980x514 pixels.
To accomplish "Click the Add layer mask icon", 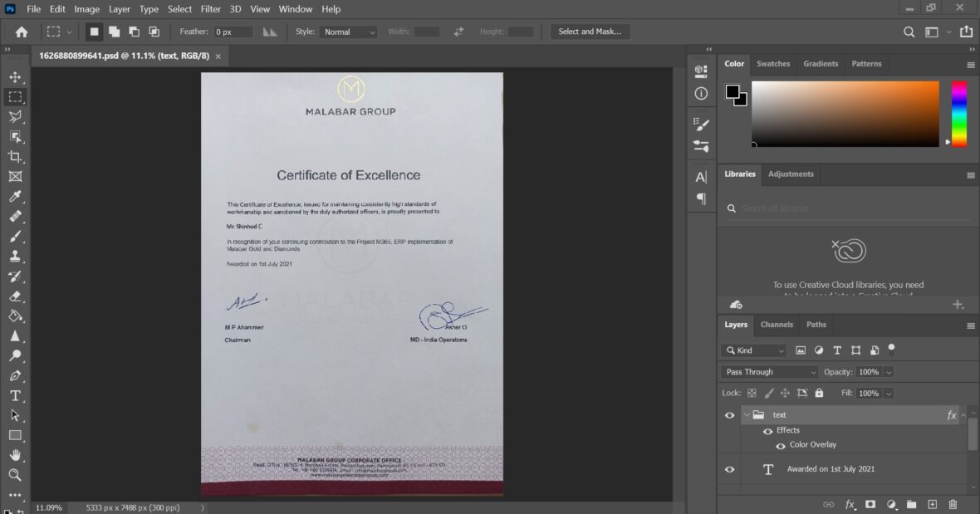I will coord(870,504).
